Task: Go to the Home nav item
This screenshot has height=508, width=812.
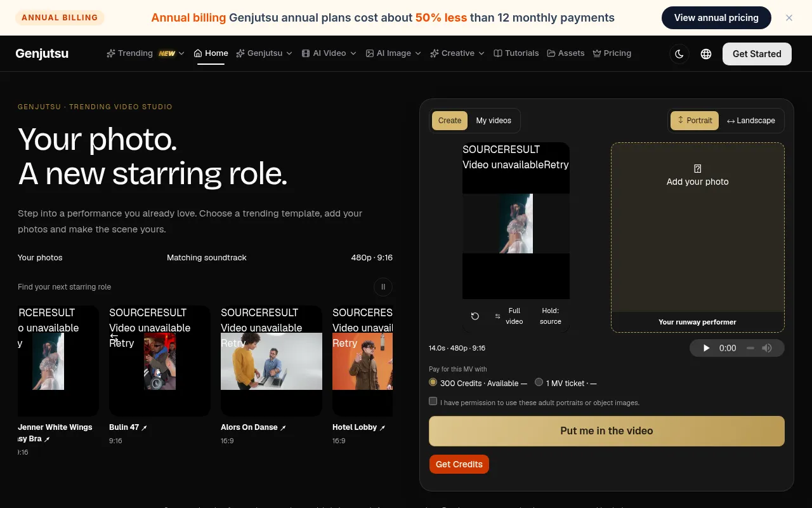Action: coord(211,53)
